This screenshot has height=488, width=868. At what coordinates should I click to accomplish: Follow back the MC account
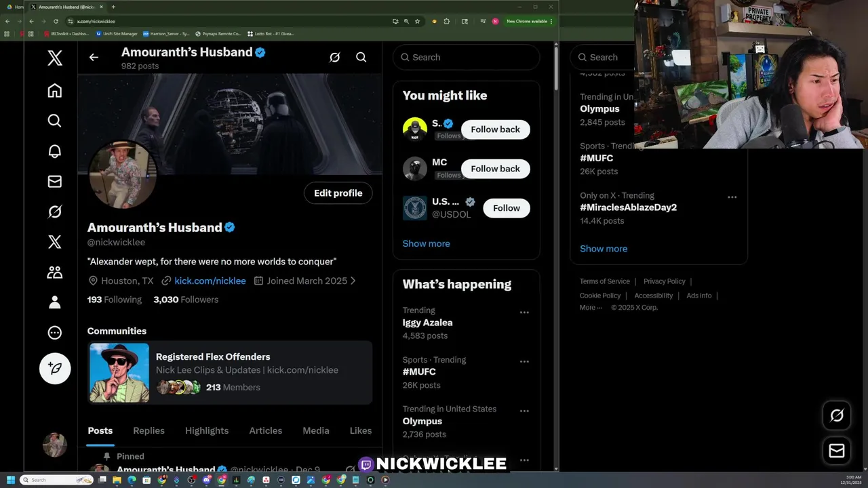[x=496, y=169]
